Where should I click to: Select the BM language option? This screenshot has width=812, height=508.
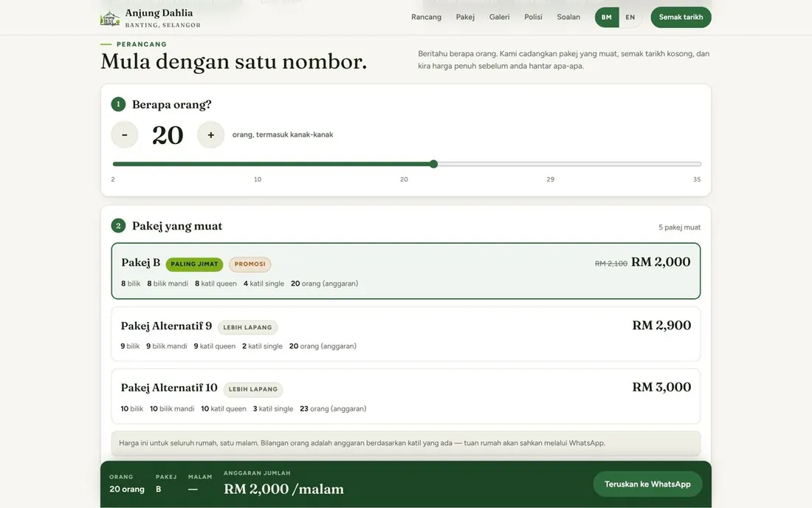[606, 17]
